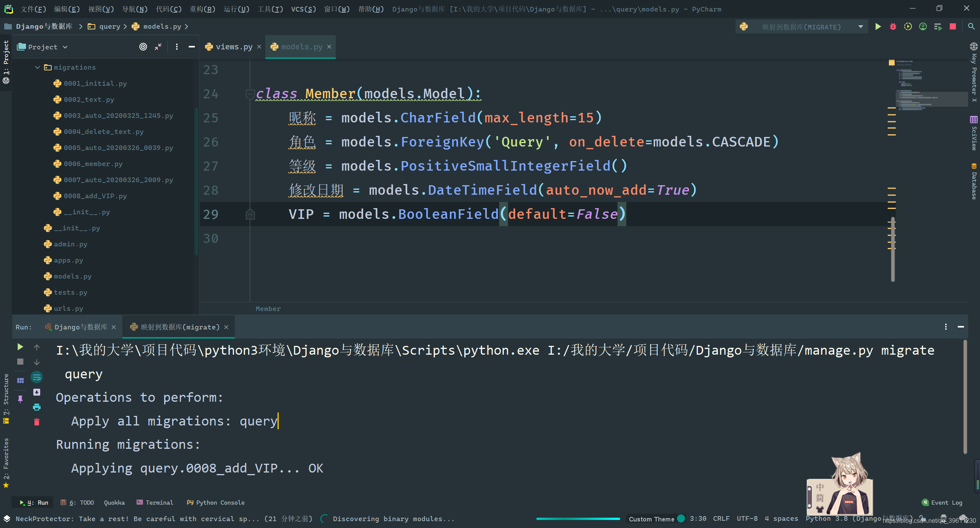Select the models.py tab
This screenshot has width=980, height=528.
pos(301,46)
